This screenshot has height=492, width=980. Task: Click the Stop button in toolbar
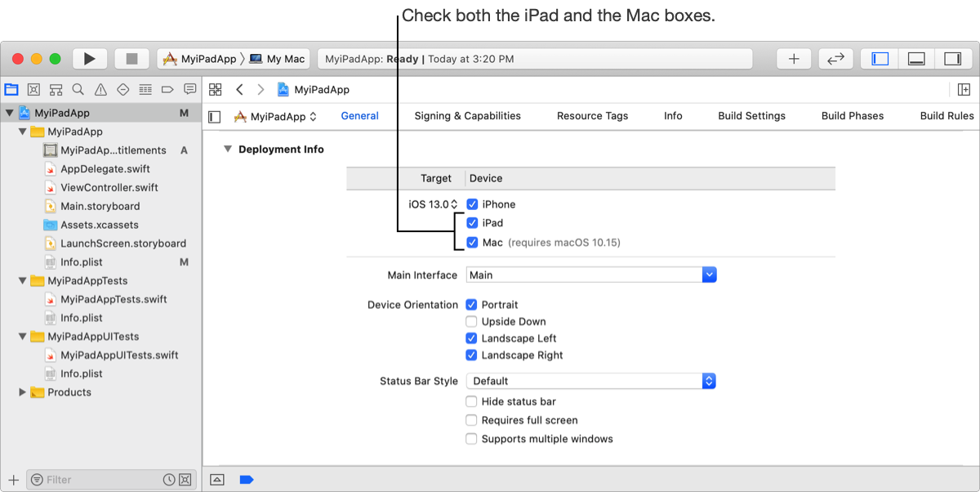(x=131, y=59)
